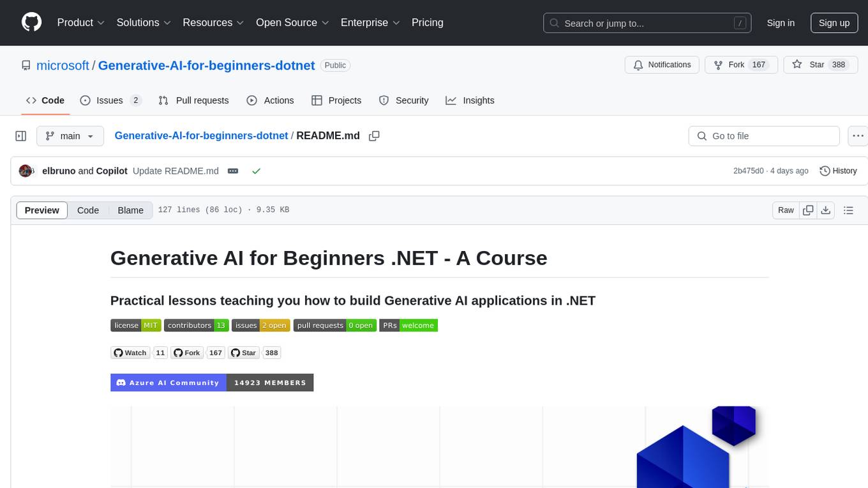
Task: Select the Code view
Action: [x=88, y=210]
